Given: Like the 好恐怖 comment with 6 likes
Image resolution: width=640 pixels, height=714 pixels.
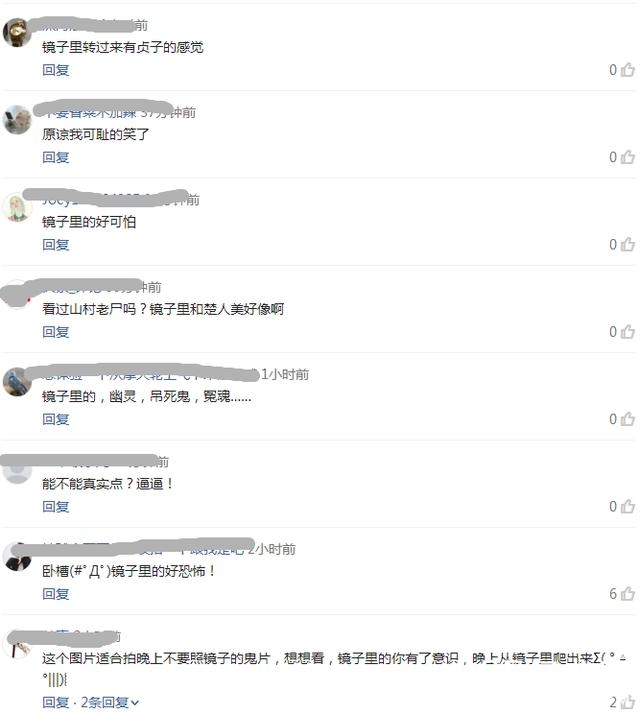Looking at the screenshot, I should [x=628, y=594].
